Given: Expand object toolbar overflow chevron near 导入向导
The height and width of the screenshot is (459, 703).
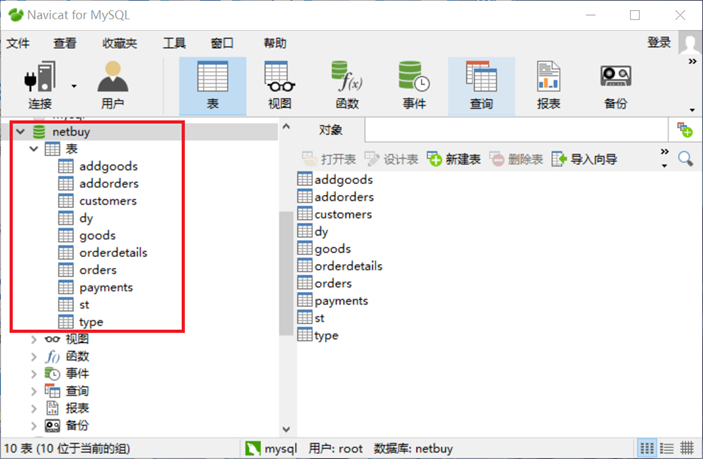Looking at the screenshot, I should point(664,152).
